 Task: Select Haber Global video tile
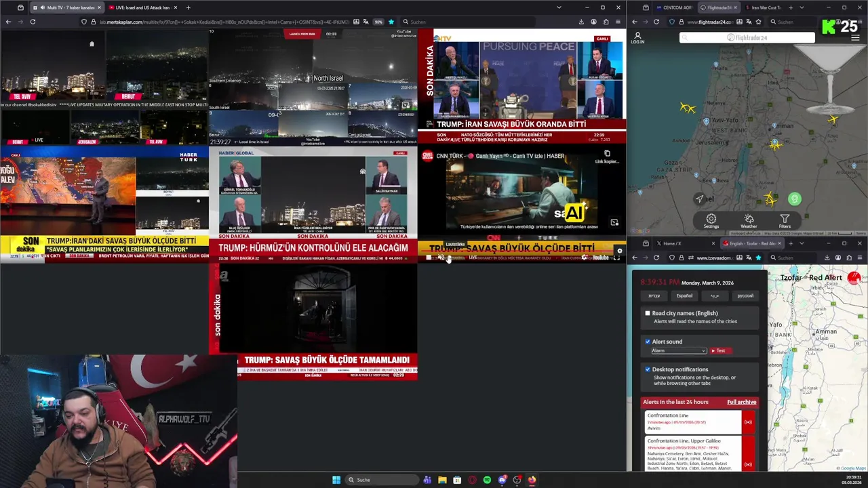click(313, 205)
